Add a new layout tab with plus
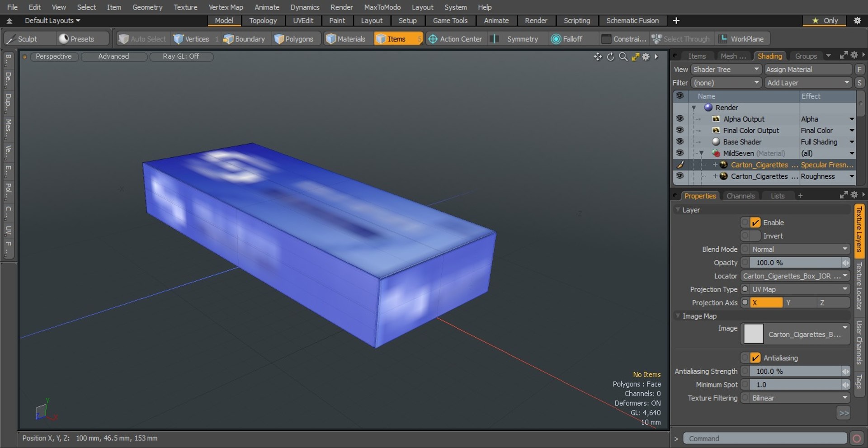Screen dimensions: 868x448 click(x=676, y=20)
